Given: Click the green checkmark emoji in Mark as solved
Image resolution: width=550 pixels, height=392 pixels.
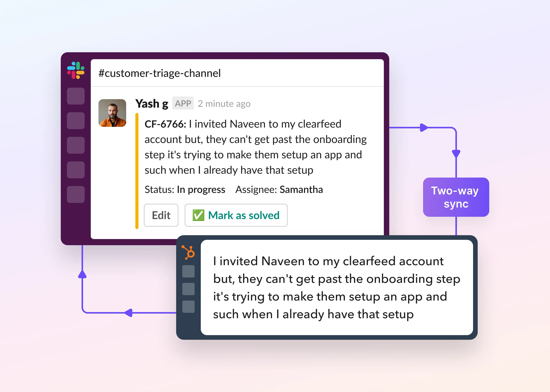Looking at the screenshot, I should [198, 215].
